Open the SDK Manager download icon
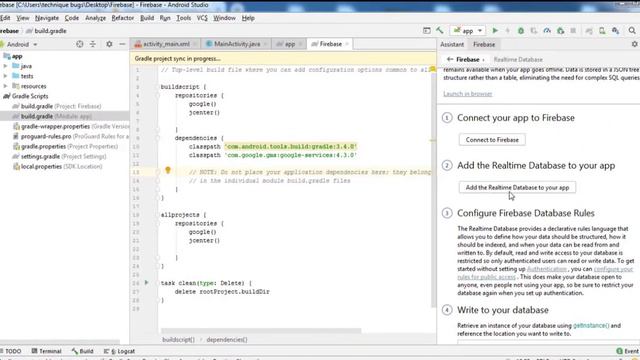640x360 pixels. [616, 31]
